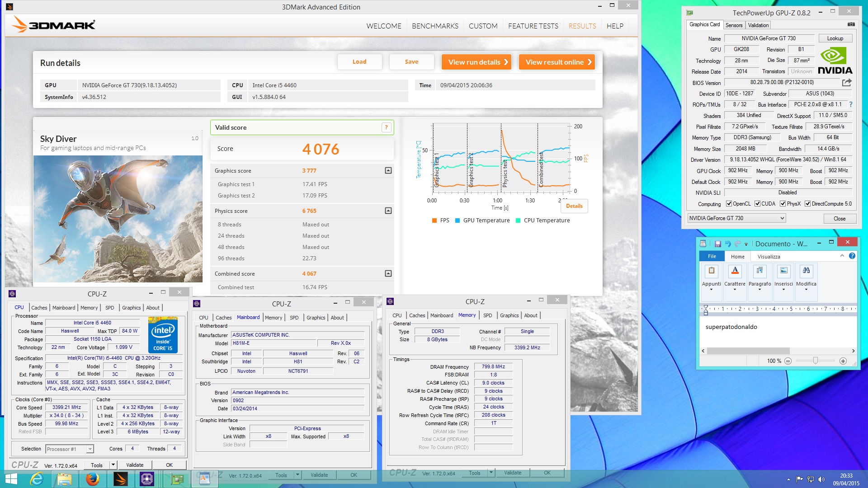Click the WordPad scrollbar right arrow
The height and width of the screenshot is (488, 868).
point(853,351)
